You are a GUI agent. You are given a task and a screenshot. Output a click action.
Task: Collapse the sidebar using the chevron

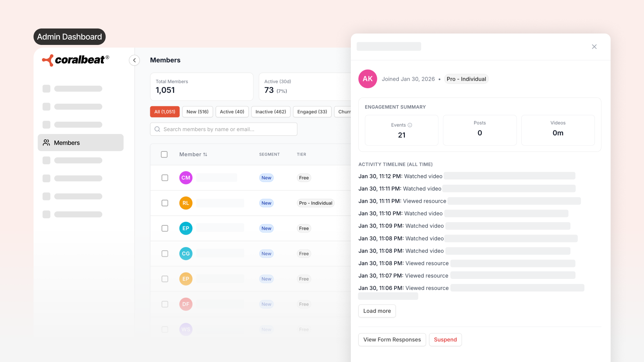(x=134, y=60)
